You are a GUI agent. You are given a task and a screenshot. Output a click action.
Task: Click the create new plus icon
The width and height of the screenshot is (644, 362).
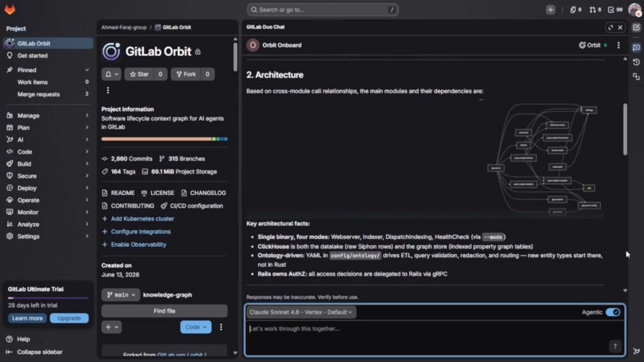coord(551,10)
